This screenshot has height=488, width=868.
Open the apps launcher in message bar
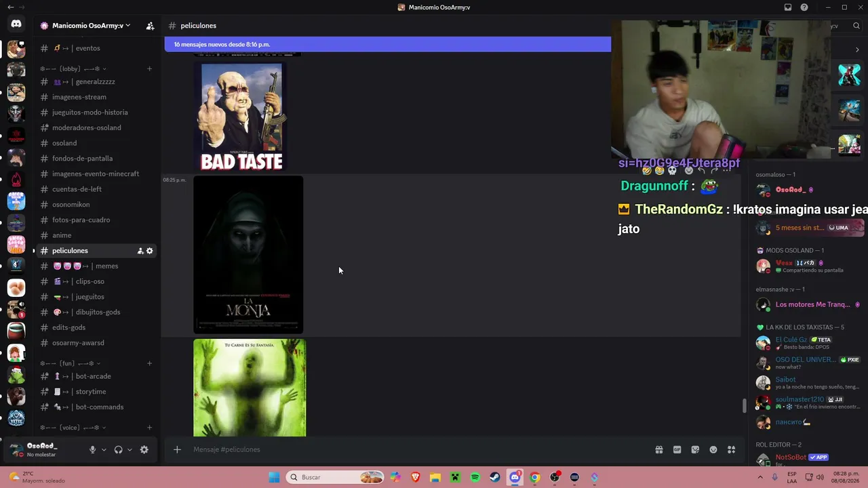click(731, 449)
